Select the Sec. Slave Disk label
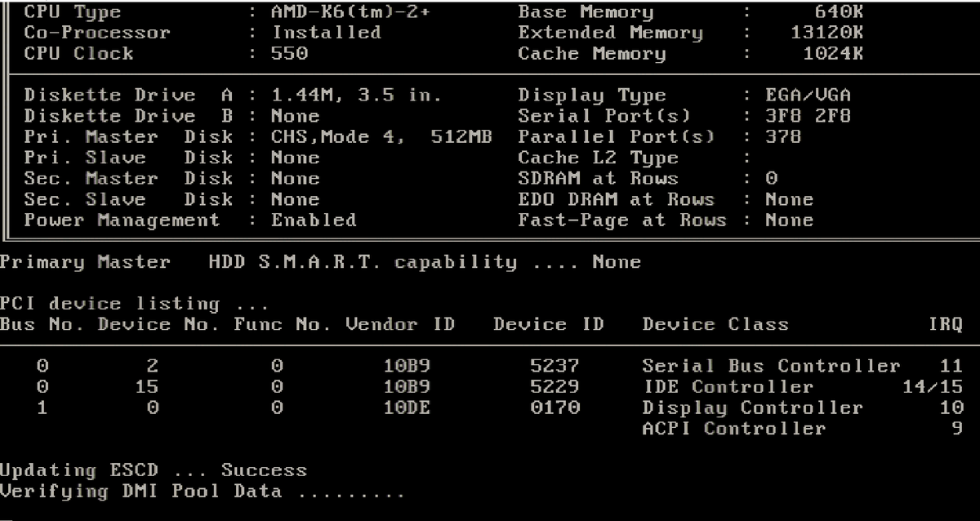This screenshot has width=980, height=521. click(x=129, y=199)
